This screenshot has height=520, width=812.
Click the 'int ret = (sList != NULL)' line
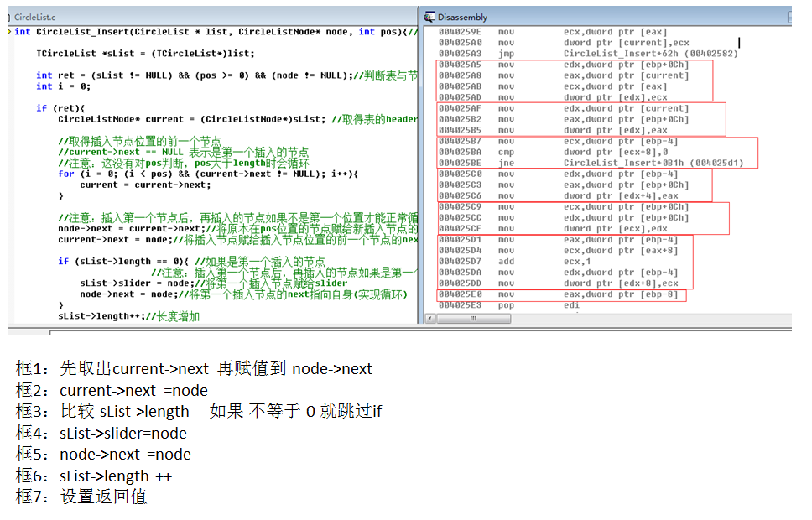(x=226, y=75)
